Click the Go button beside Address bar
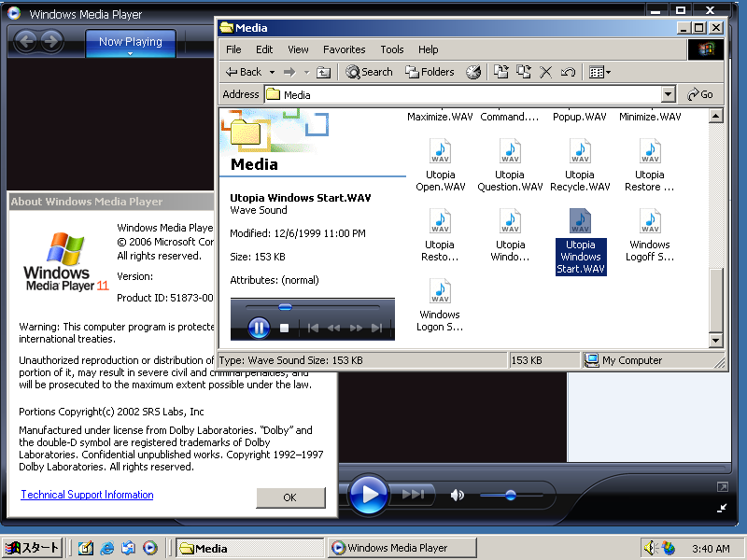Viewport: 747px width, 560px height. tap(699, 94)
